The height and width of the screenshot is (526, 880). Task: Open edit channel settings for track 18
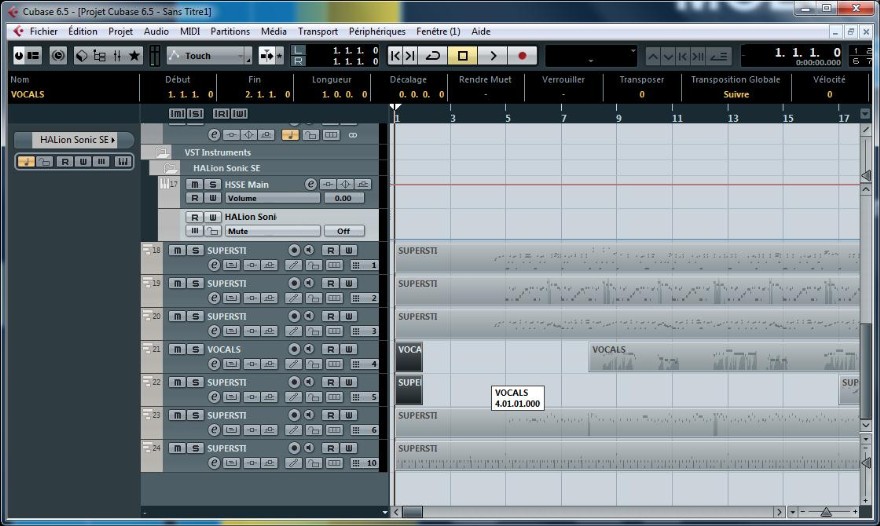pyautogui.click(x=214, y=265)
